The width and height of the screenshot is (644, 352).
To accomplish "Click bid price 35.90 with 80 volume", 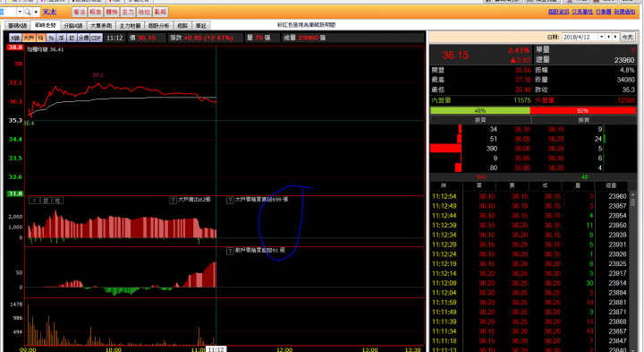I will coord(522,168).
